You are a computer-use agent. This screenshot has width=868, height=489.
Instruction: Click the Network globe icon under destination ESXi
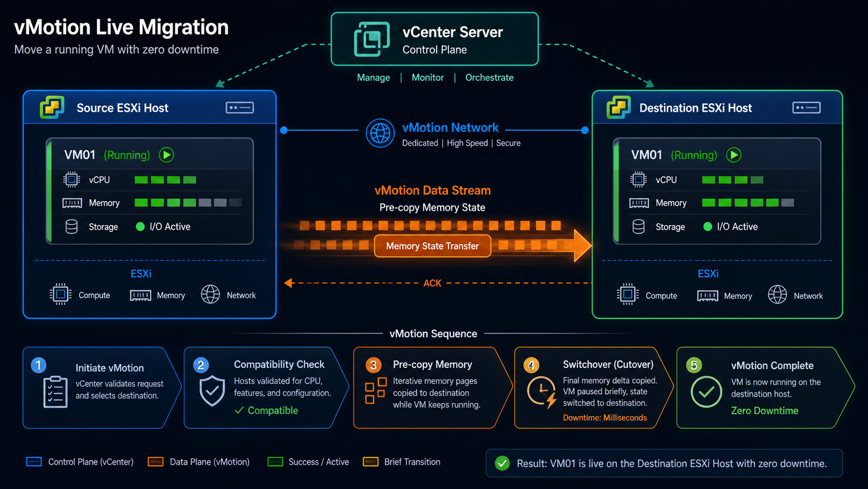pos(777,294)
